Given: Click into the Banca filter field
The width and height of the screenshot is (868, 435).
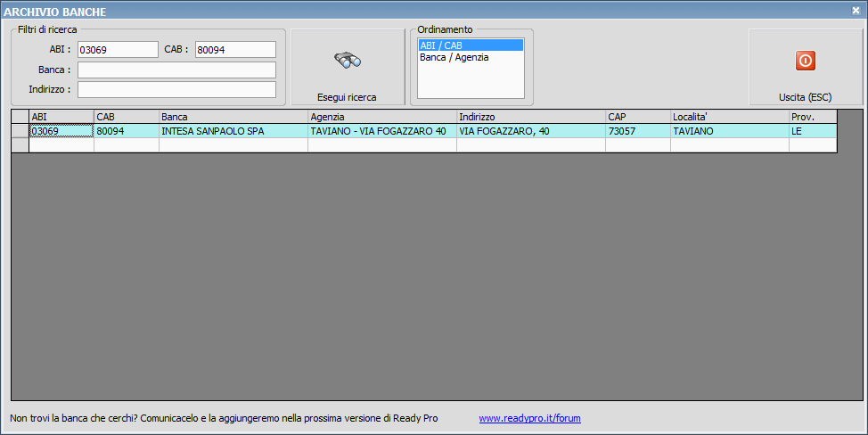Looking at the screenshot, I should [x=176, y=70].
